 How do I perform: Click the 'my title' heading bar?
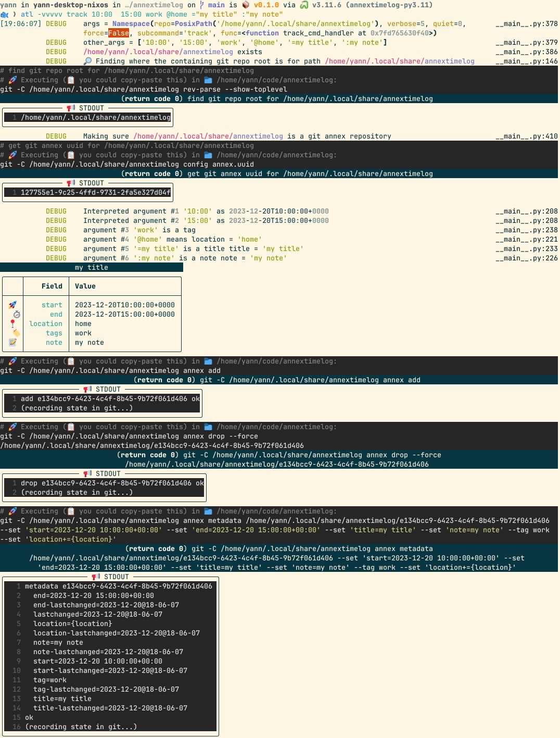tap(92, 267)
